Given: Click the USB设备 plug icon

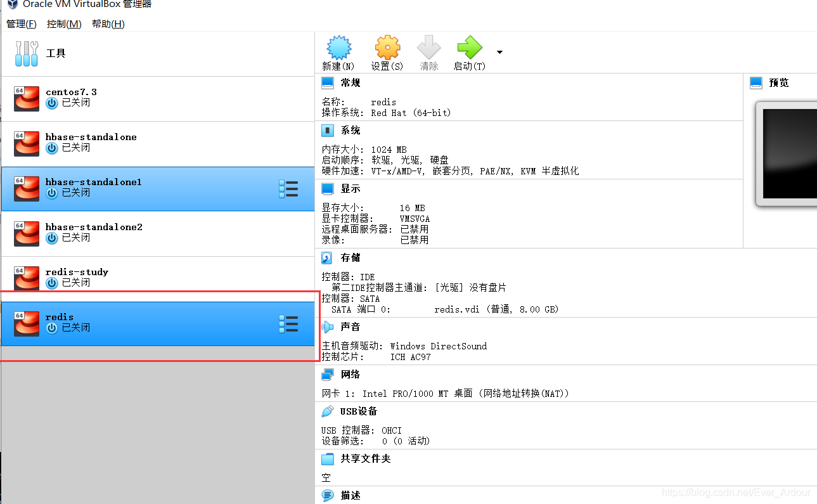Looking at the screenshot, I should point(328,411).
